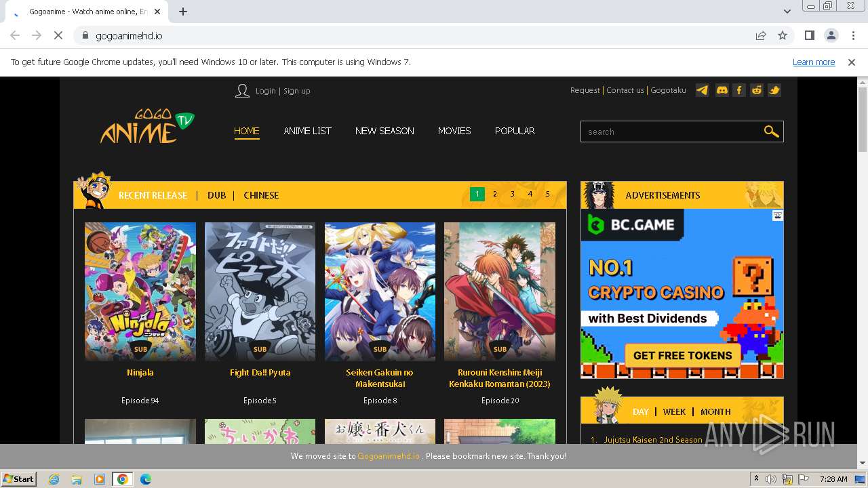Open Windows Media Player from taskbar
This screenshot has width=868, height=488.
click(100, 479)
